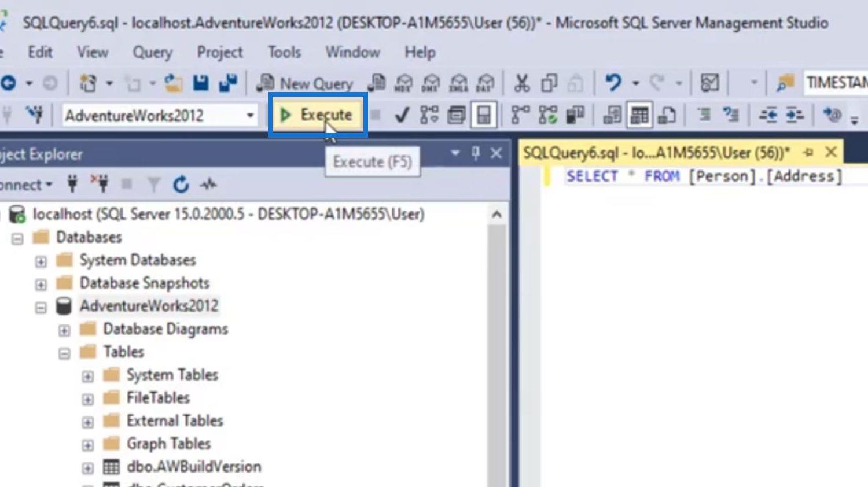Close the SQLQuery6.sql tab
868x487 pixels.
[831, 152]
